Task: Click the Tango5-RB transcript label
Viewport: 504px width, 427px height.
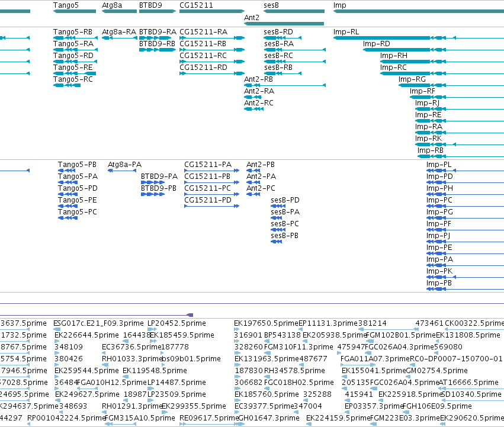Action: pos(73,32)
